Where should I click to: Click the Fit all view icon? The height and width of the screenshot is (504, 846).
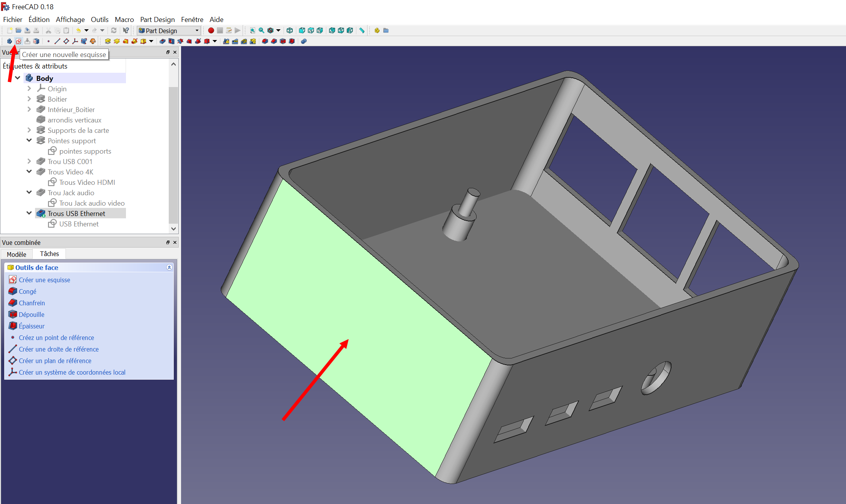pyautogui.click(x=253, y=30)
